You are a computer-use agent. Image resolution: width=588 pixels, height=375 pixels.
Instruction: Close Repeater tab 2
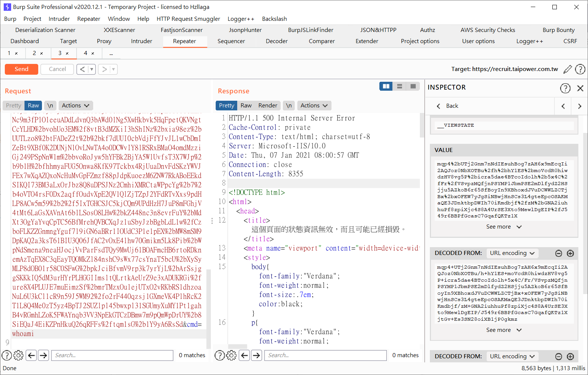coord(42,54)
